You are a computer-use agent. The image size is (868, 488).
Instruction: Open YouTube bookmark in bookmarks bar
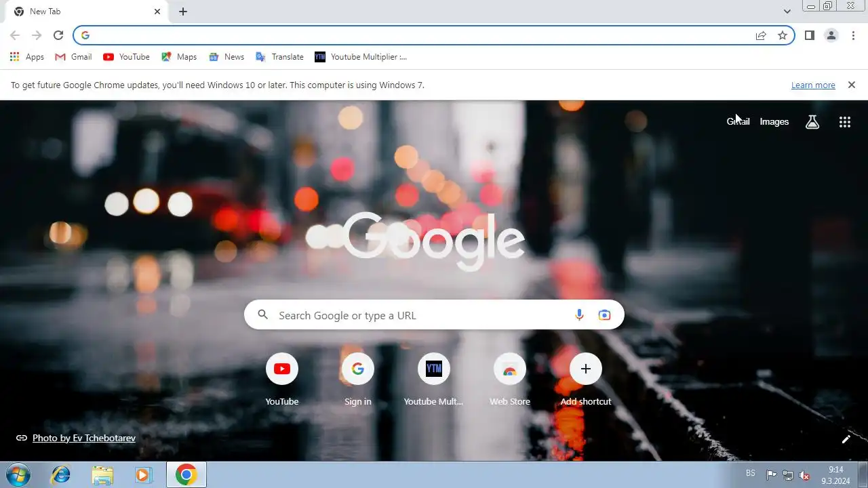click(x=126, y=57)
